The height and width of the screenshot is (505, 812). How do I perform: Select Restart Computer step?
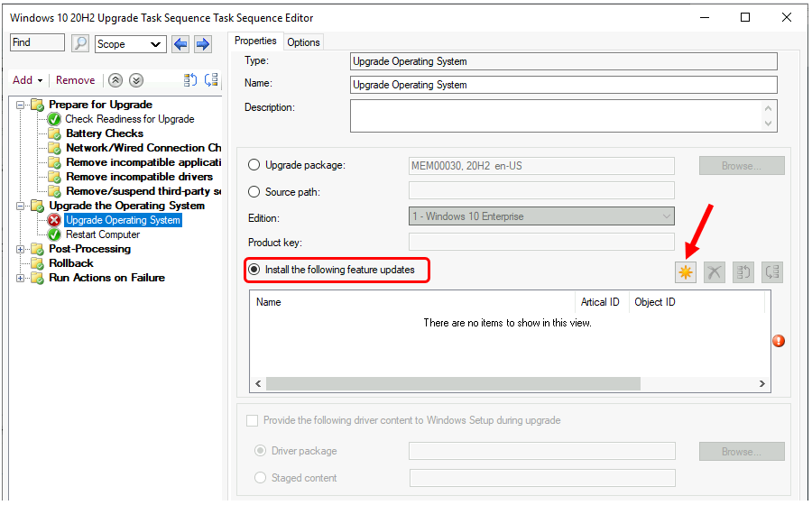coord(103,234)
